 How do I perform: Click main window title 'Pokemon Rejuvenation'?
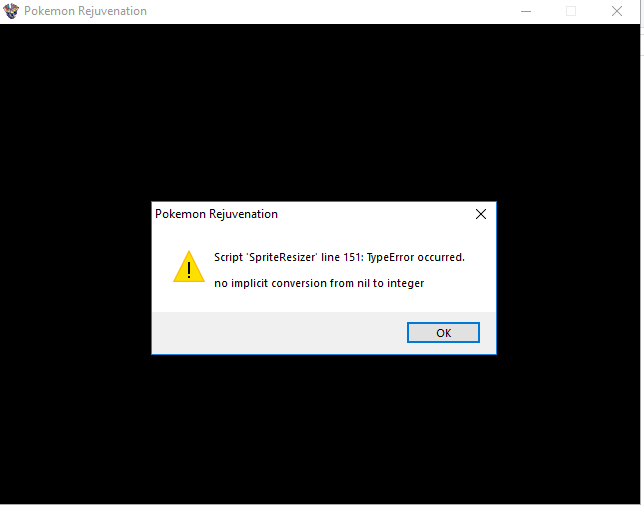point(85,11)
